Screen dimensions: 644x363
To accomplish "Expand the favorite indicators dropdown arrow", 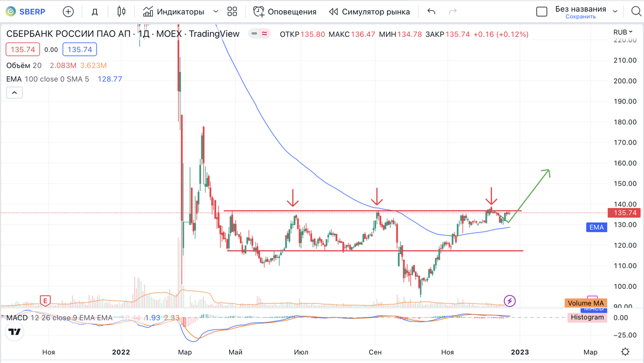I will pyautogui.click(x=216, y=11).
